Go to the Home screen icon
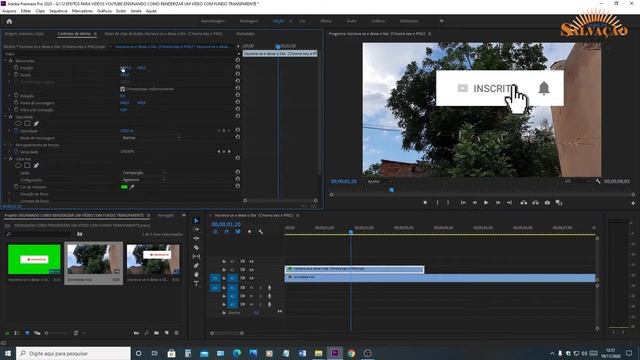The width and height of the screenshot is (640, 360). click(x=9, y=21)
